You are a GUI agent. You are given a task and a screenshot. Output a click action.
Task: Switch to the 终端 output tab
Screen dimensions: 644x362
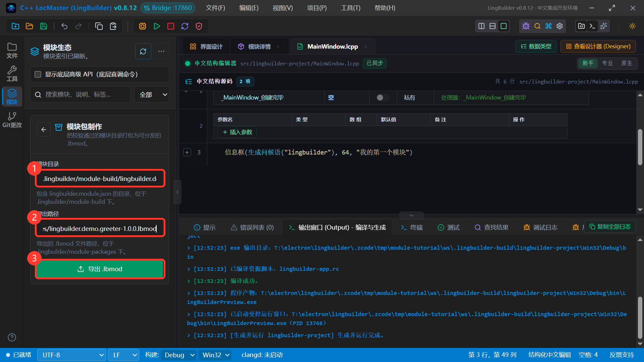click(x=412, y=227)
